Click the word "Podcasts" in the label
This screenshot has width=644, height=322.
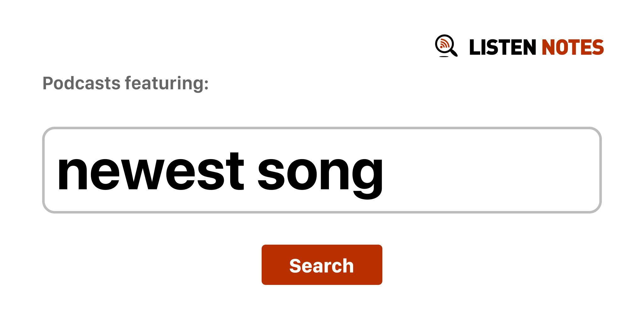(81, 83)
